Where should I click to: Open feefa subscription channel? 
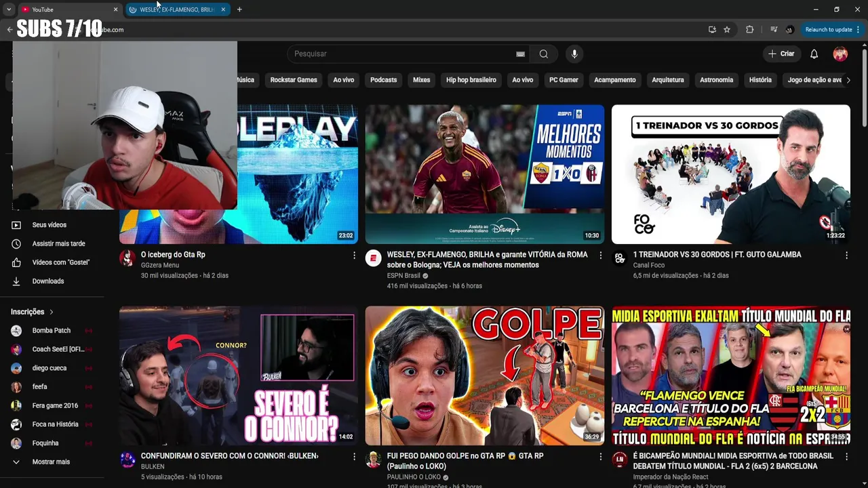[x=52, y=387]
